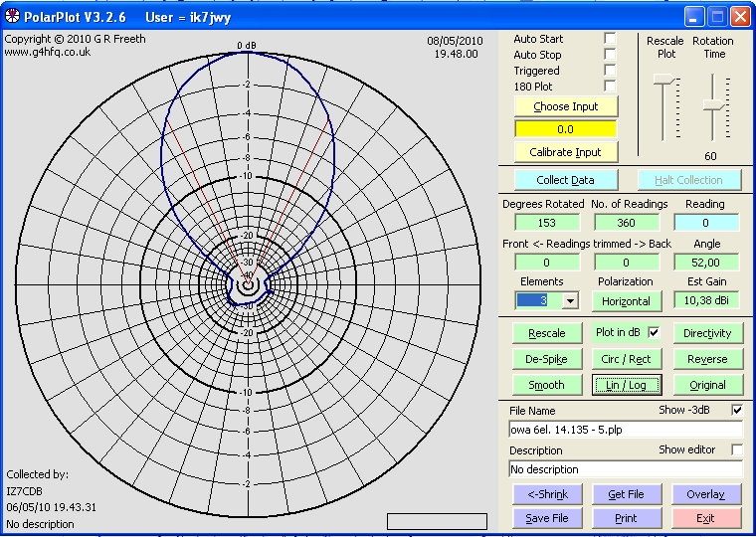Click the Front readings trimmed field

pyautogui.click(x=547, y=263)
